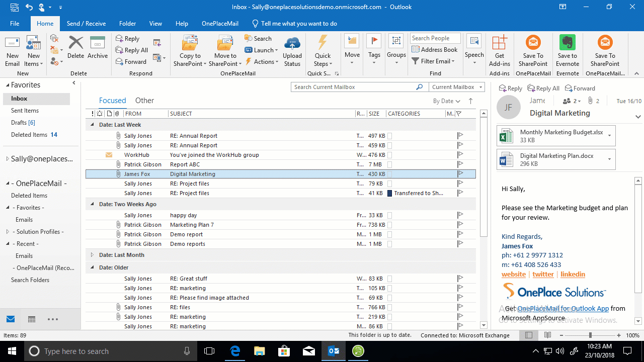Click Reply All in the reading pane

click(543, 87)
